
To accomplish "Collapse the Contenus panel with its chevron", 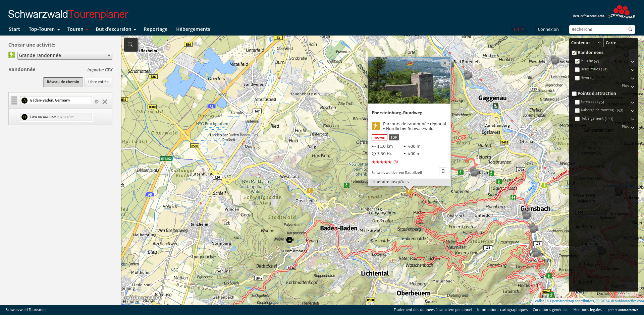I will click(599, 43).
